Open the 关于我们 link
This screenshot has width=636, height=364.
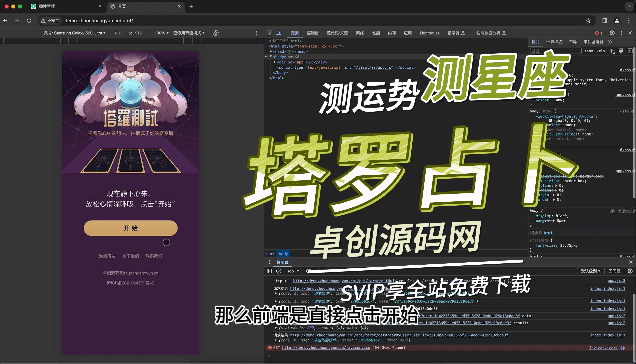click(x=130, y=256)
